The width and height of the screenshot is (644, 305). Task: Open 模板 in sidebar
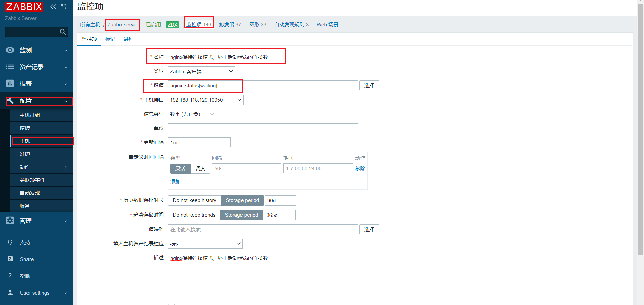click(42, 128)
